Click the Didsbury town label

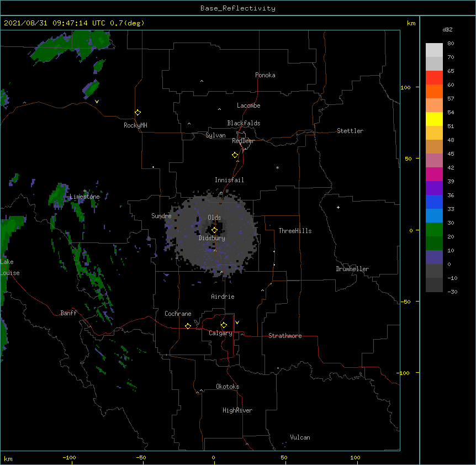212,238
